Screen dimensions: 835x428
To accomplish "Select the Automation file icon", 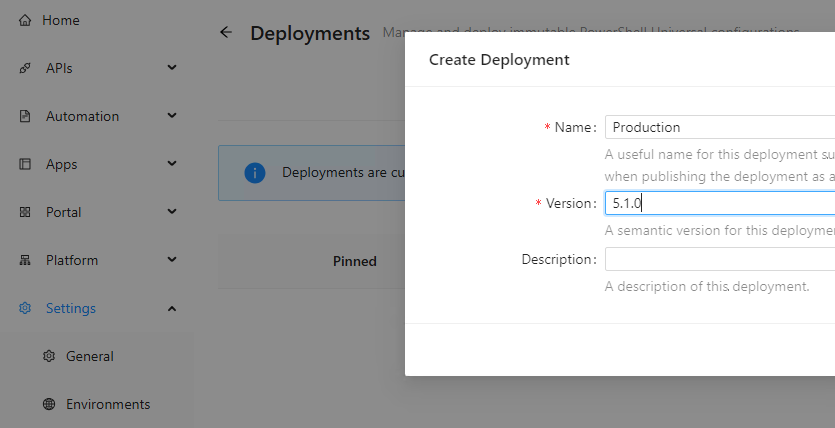I will click(x=25, y=116).
